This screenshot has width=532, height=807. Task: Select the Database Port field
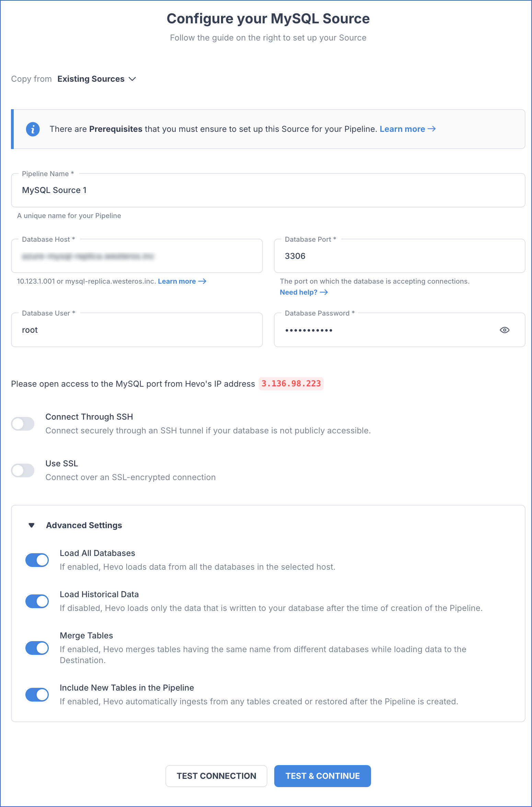click(400, 256)
